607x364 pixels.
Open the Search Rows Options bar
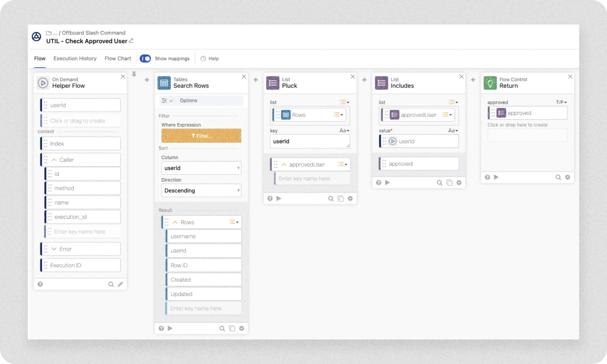pos(201,100)
